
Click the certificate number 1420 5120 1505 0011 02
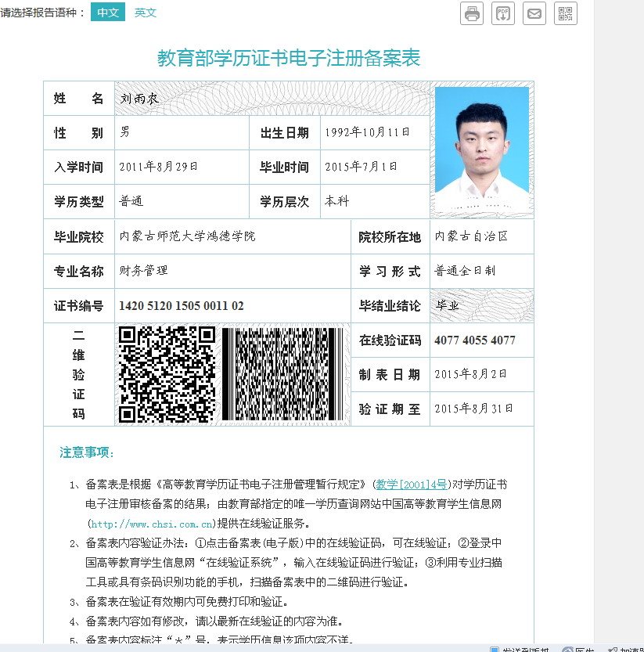(182, 306)
